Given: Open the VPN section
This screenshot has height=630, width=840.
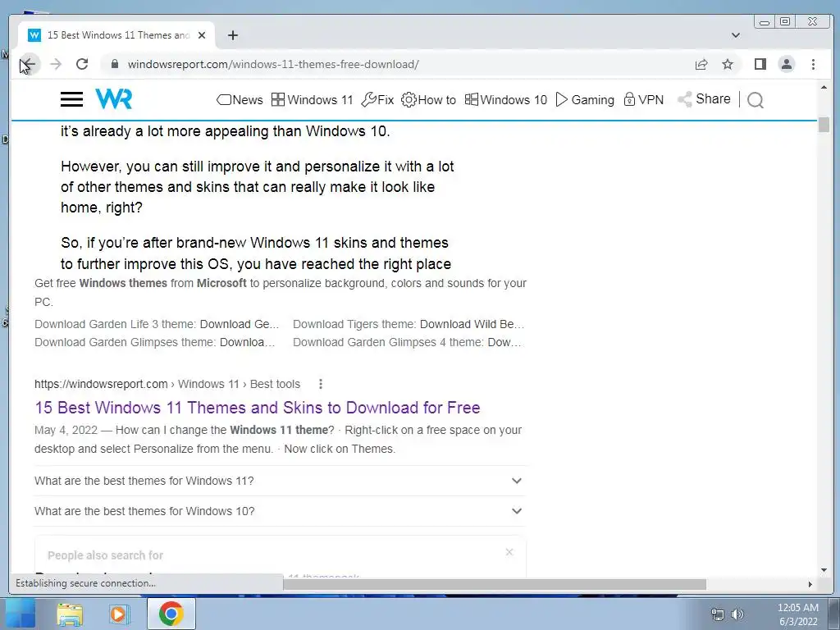Looking at the screenshot, I should [643, 99].
